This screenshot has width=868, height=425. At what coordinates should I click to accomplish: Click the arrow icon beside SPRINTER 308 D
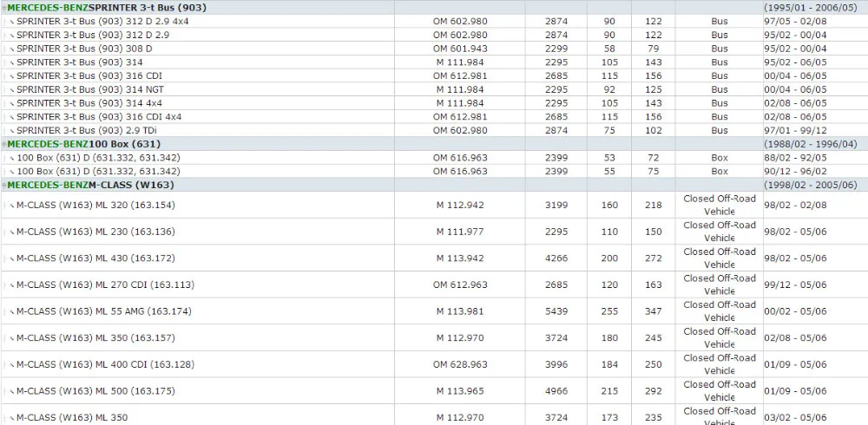pyautogui.click(x=11, y=49)
